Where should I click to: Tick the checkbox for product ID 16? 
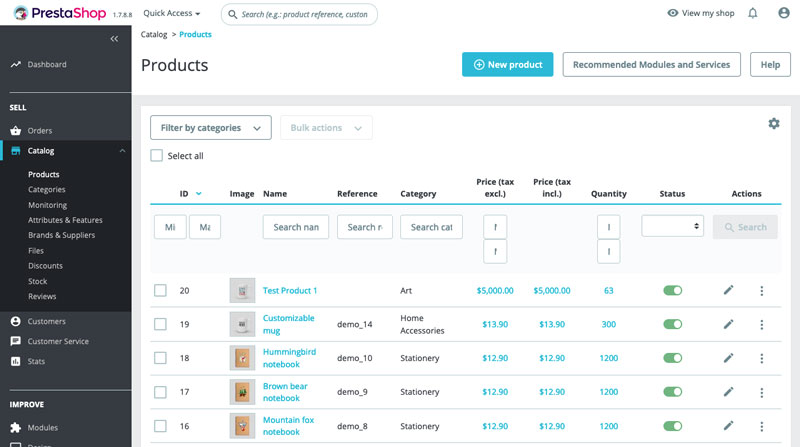(160, 426)
